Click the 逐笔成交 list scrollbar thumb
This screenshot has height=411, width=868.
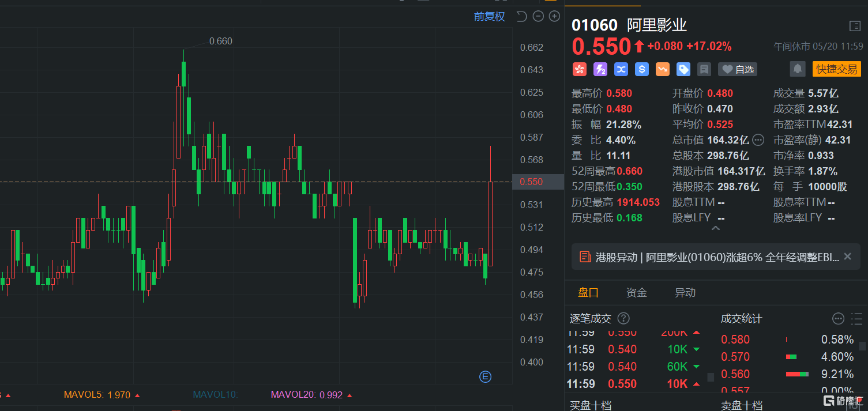711,377
